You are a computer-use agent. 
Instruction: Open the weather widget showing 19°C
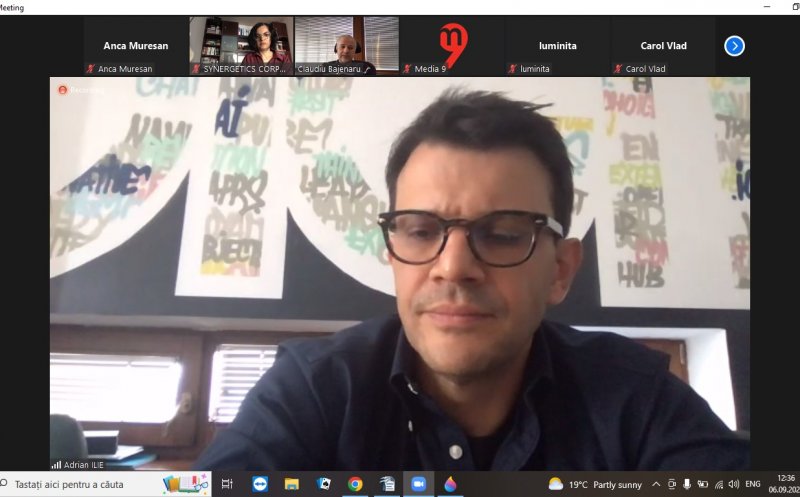click(596, 484)
